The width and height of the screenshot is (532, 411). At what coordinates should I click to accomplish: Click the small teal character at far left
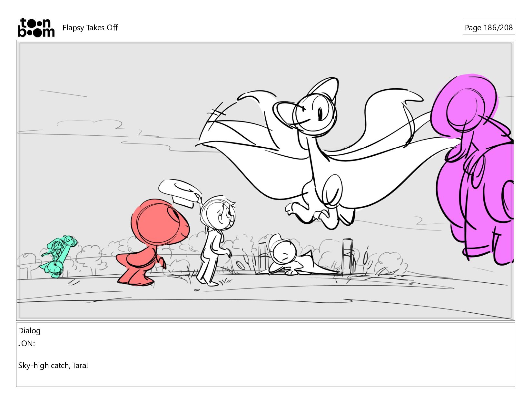point(58,256)
